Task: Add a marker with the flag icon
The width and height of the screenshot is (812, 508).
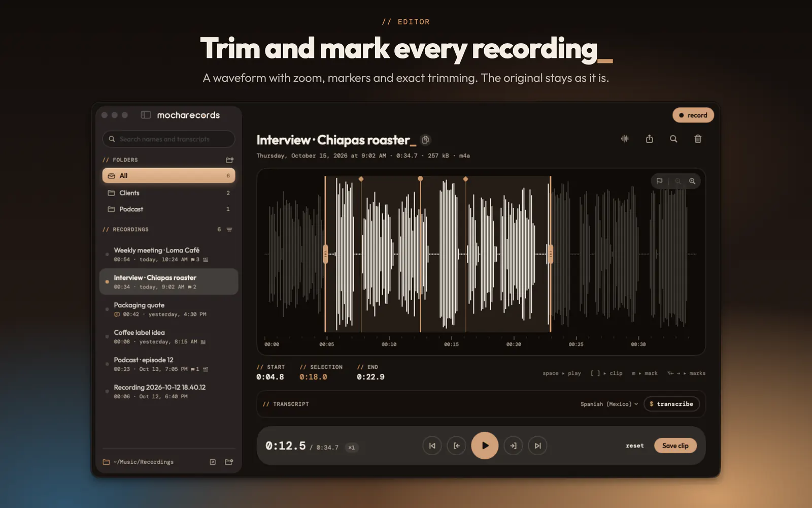Action: tap(659, 181)
